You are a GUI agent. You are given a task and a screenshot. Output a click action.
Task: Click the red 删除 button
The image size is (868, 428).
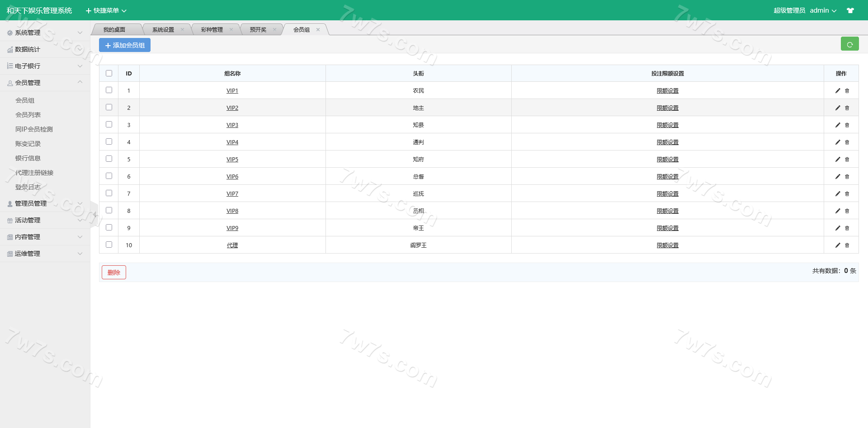114,273
